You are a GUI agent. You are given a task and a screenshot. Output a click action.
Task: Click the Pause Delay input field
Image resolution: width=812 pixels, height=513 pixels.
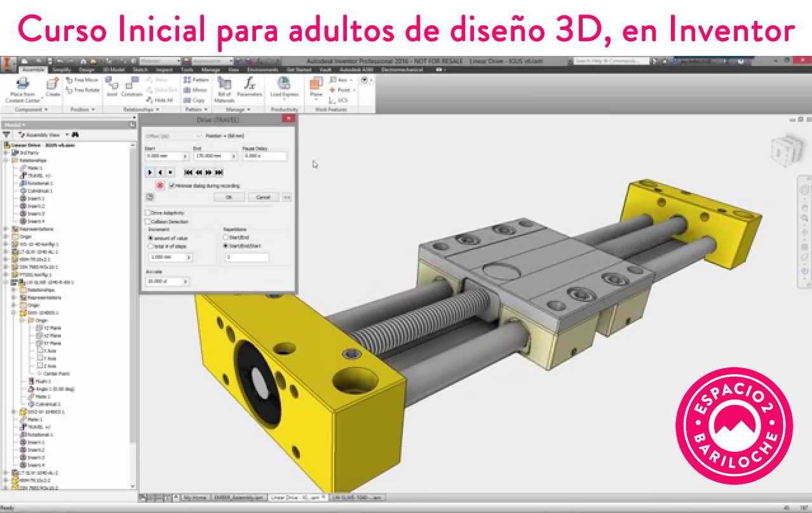[264, 156]
